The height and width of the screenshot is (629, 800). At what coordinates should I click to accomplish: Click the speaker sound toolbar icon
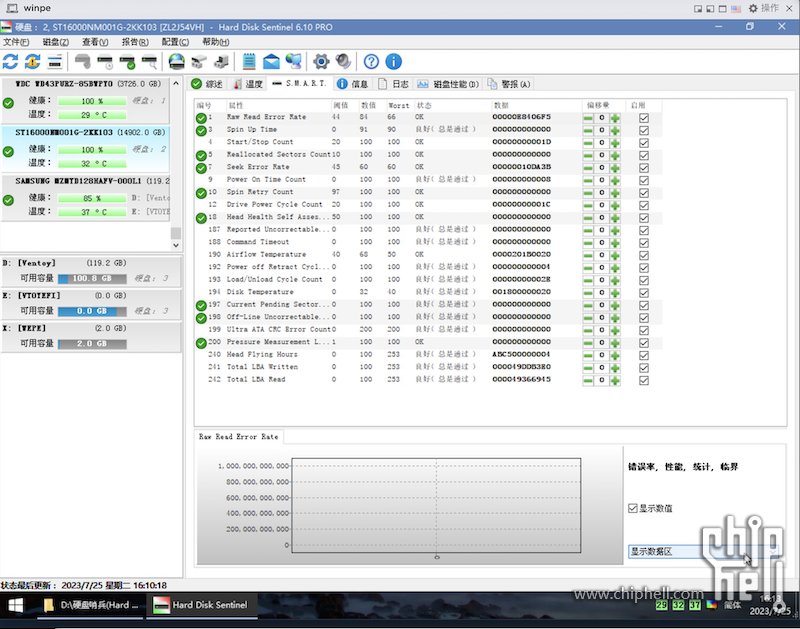pyautogui.click(x=343, y=62)
